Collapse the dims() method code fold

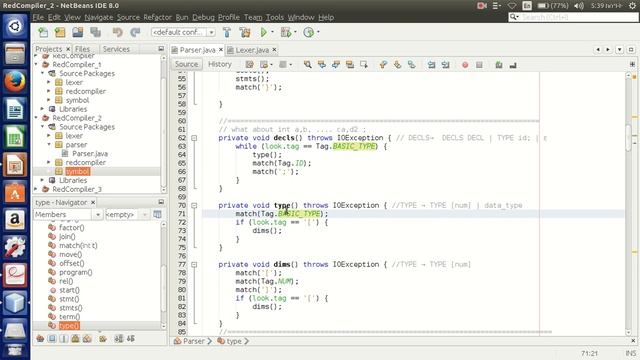point(194,264)
